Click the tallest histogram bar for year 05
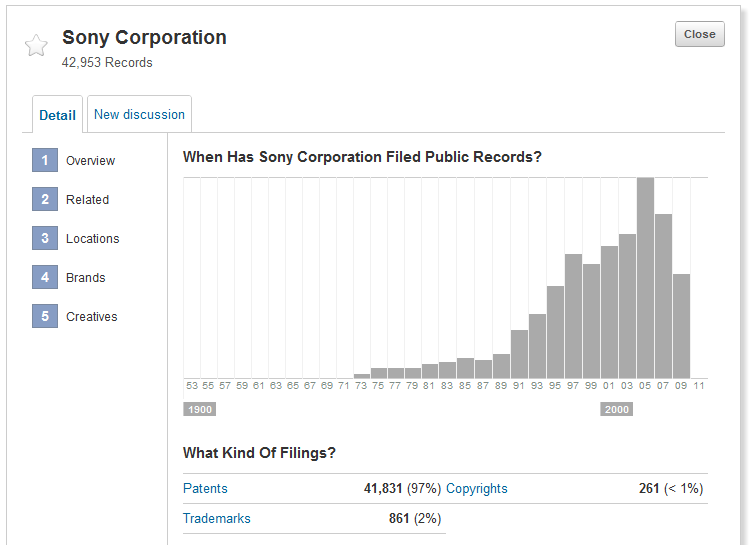 645,280
